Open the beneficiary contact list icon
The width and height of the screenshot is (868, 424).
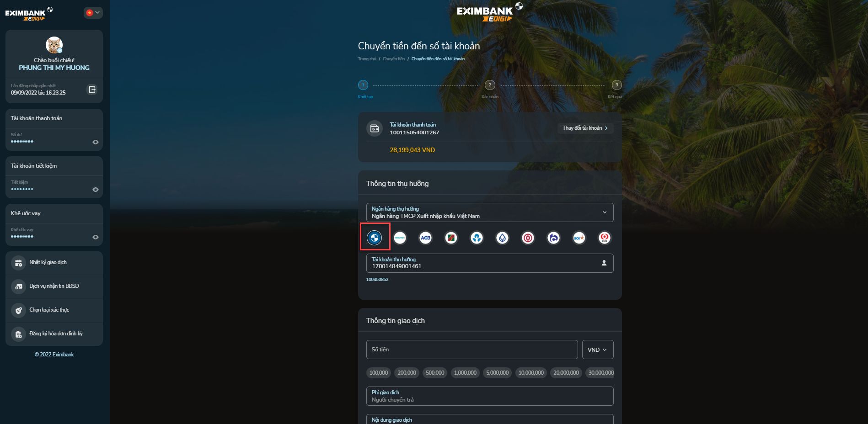[604, 263]
